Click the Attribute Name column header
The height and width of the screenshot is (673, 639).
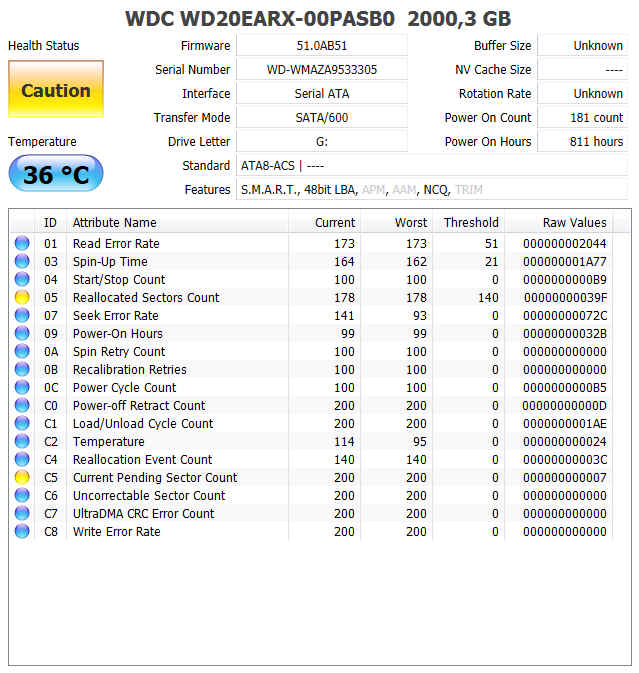pyautogui.click(x=177, y=222)
